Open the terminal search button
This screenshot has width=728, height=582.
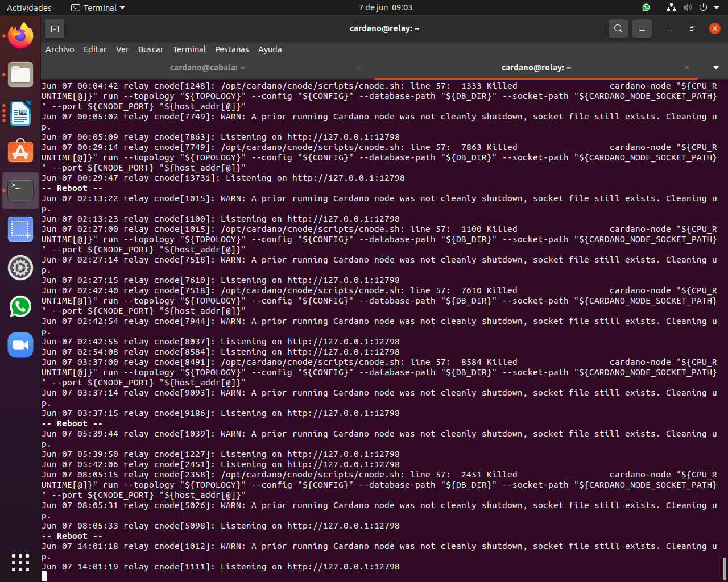click(x=618, y=28)
